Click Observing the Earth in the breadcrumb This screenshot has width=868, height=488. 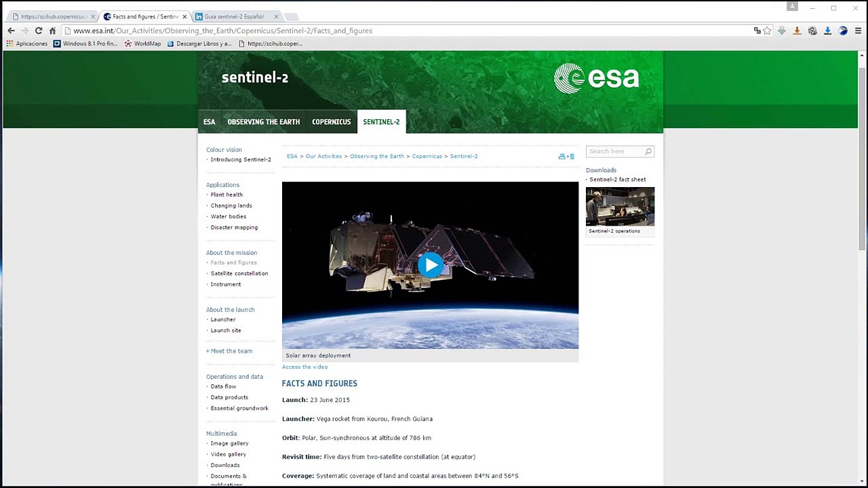(x=377, y=156)
